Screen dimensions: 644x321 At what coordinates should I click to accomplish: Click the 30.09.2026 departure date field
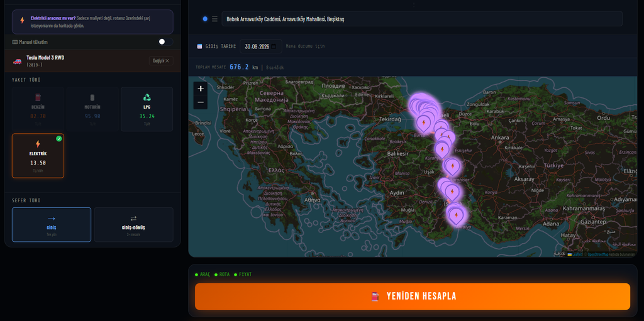(261, 46)
